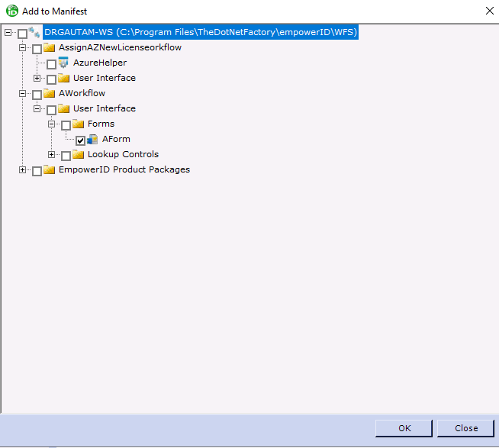This screenshot has width=499, height=448.
Task: Click the AssignAZNewLicenseorkflow folder icon
Action: (x=49, y=48)
